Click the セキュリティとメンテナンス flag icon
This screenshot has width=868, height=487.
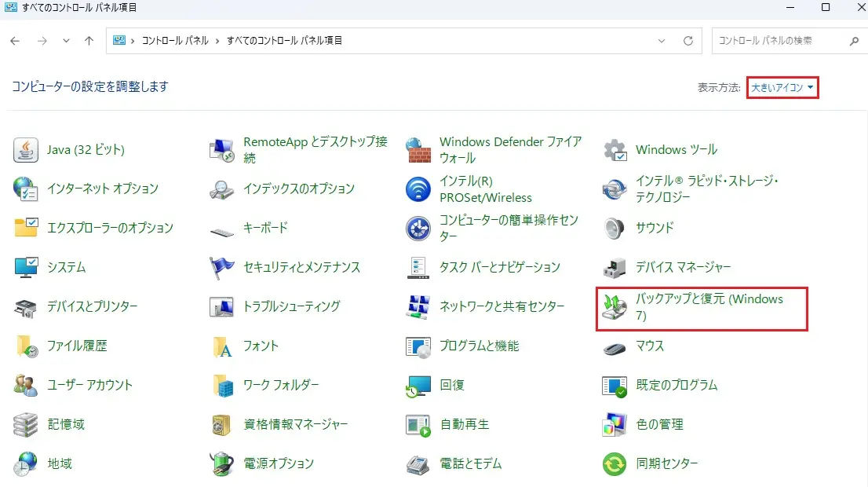222,268
